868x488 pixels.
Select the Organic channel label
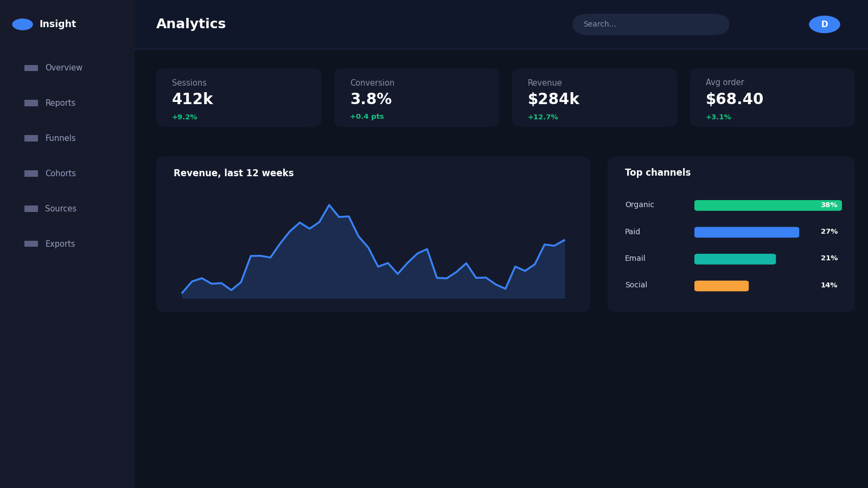click(x=640, y=205)
